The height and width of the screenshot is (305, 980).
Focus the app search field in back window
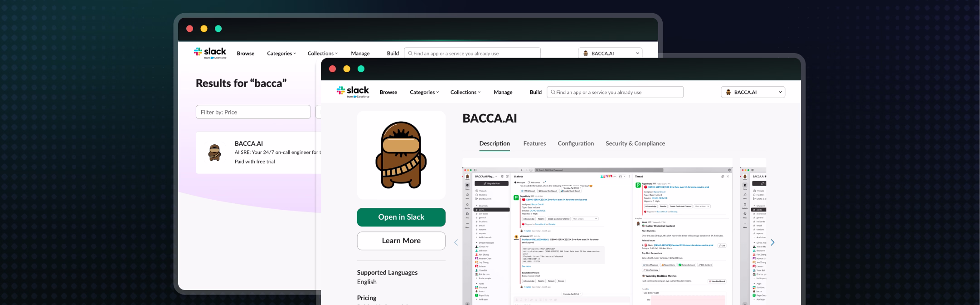click(472, 53)
